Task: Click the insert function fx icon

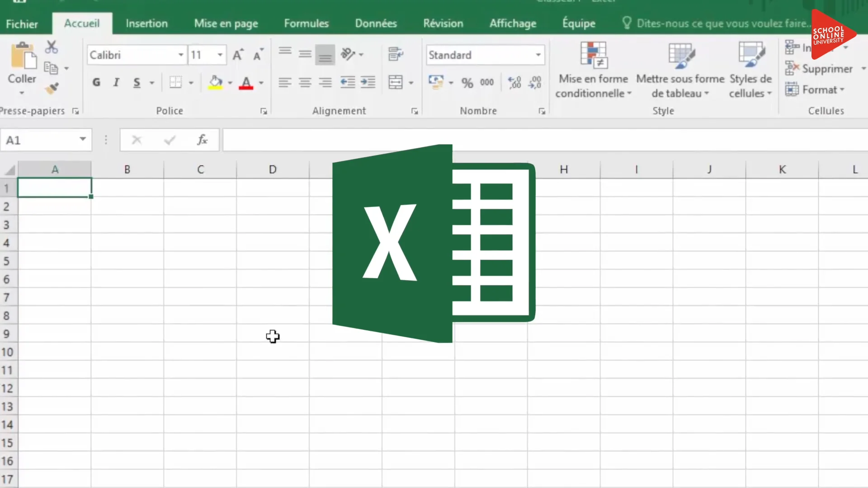Action: click(x=202, y=140)
